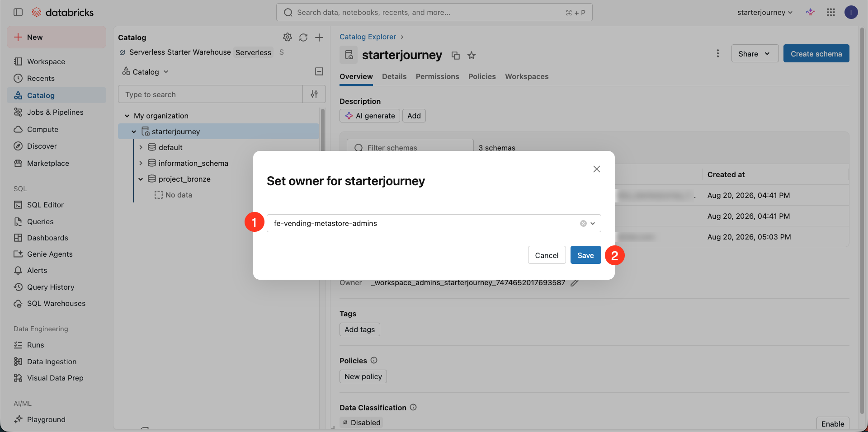868x432 pixels.
Task: Click the Create schema button
Action: coord(816,53)
